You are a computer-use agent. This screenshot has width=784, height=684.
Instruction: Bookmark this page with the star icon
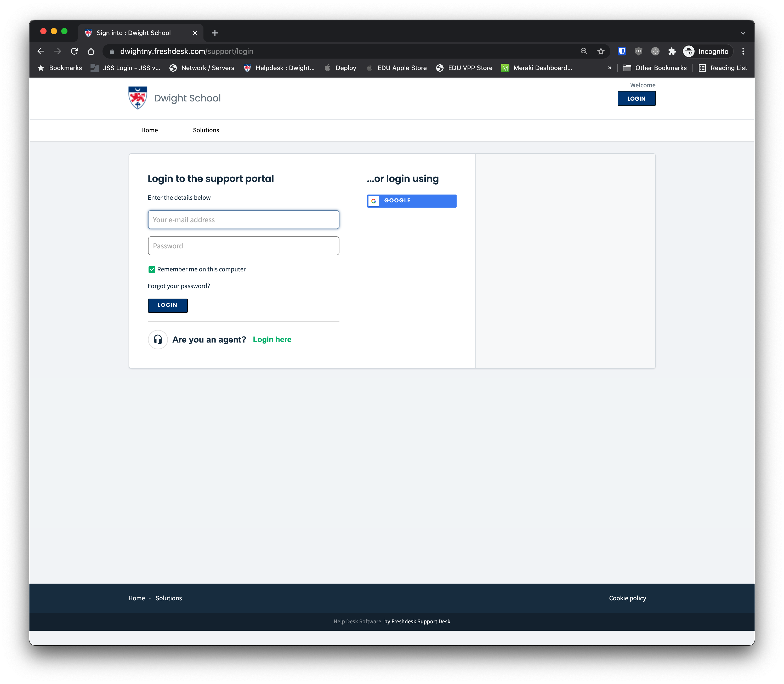click(x=601, y=51)
